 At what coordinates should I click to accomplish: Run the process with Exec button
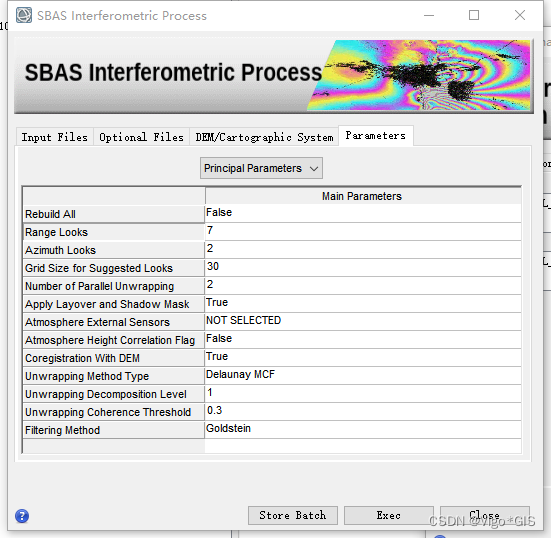[x=389, y=516]
